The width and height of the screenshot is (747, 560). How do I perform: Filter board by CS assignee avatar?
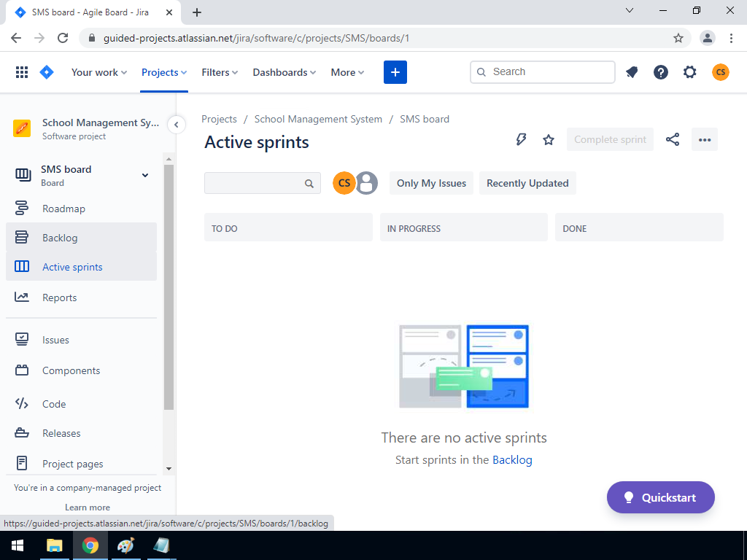(344, 183)
